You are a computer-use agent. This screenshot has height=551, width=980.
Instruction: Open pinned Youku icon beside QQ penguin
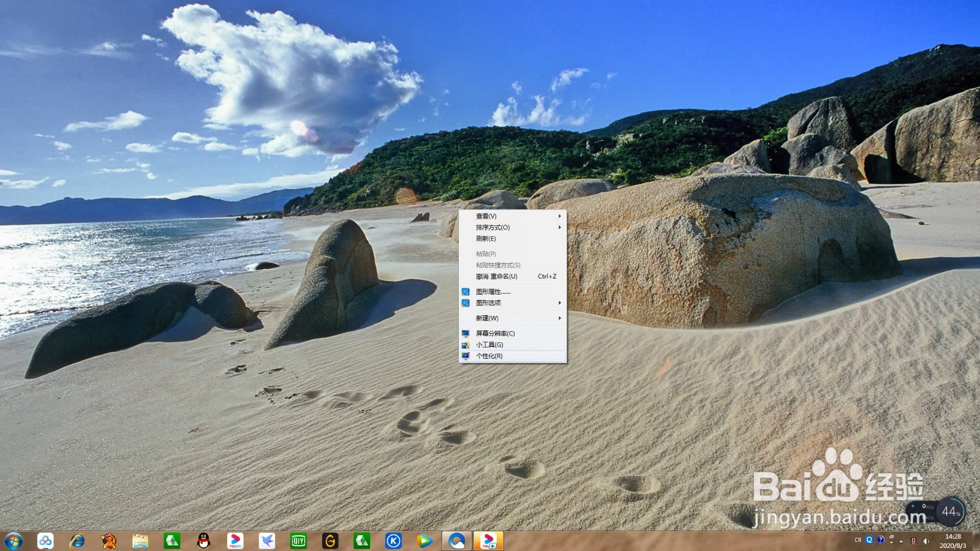click(235, 541)
